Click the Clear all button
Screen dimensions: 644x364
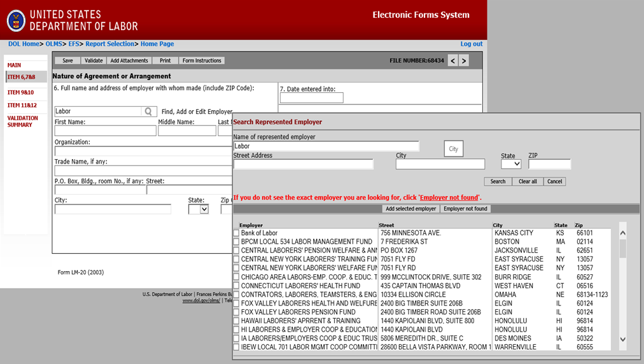[528, 181]
